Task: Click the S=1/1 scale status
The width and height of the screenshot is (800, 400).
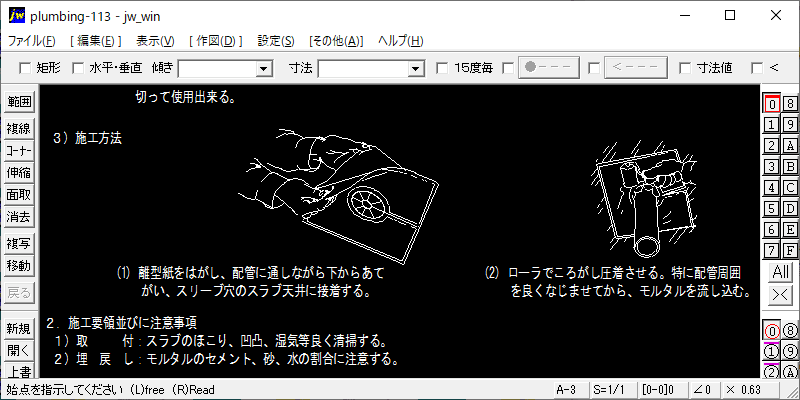Action: 613,390
